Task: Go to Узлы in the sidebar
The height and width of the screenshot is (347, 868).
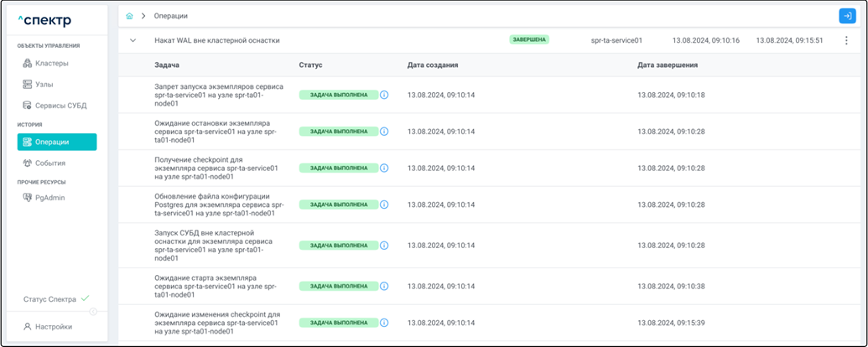Action: coord(45,85)
